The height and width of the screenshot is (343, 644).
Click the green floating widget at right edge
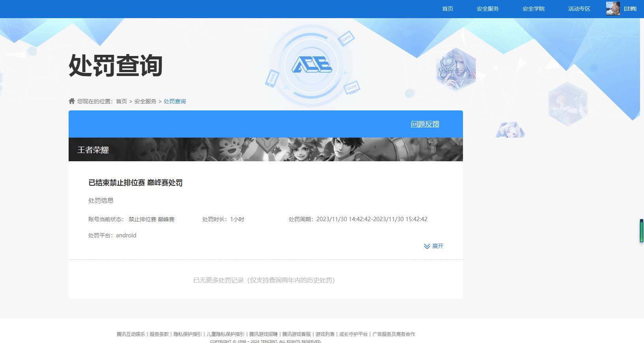[x=642, y=231]
